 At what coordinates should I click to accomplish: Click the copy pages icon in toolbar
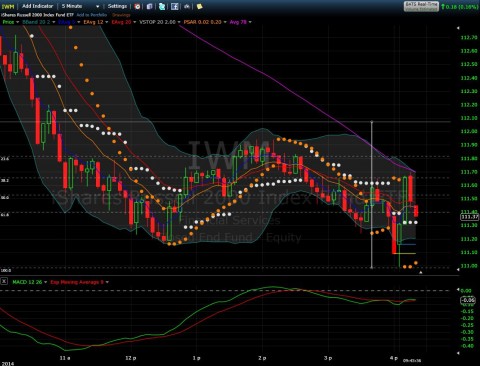[x=149, y=6]
